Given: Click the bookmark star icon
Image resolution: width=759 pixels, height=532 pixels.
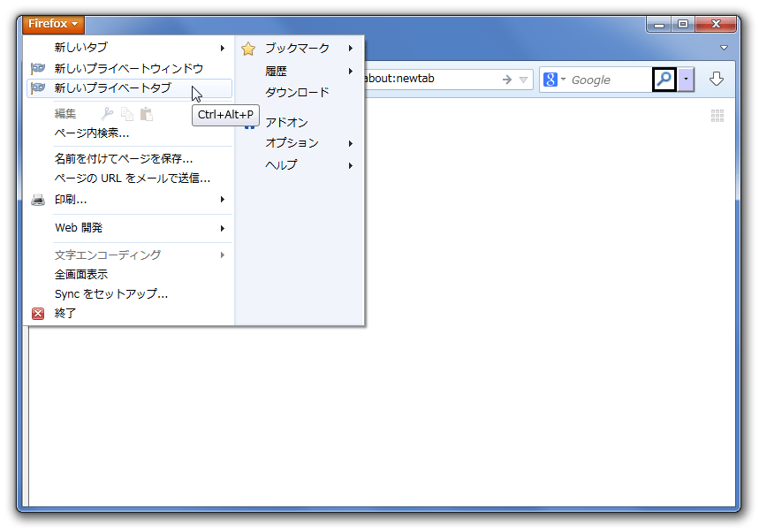Looking at the screenshot, I should click(x=248, y=49).
